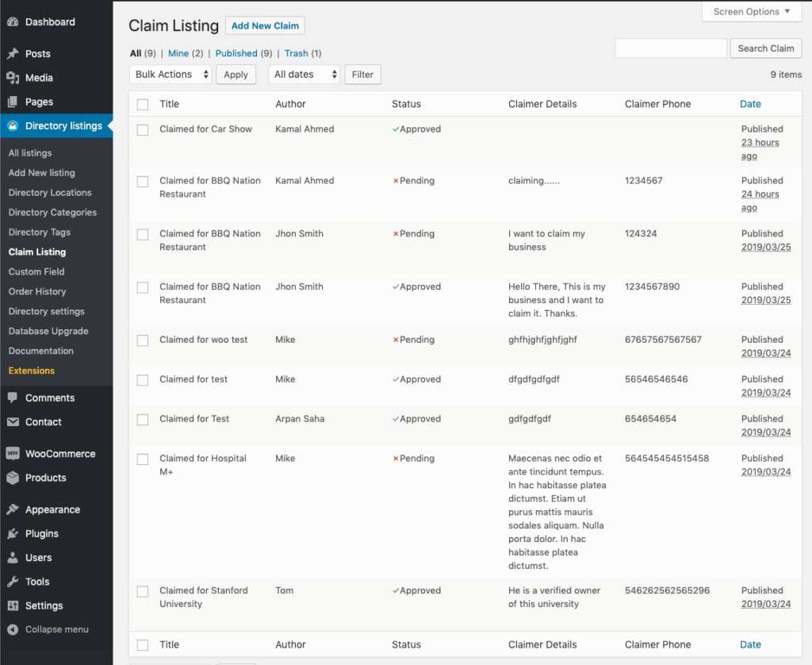Click the claim search input field
The height and width of the screenshot is (665, 812).
pos(670,48)
